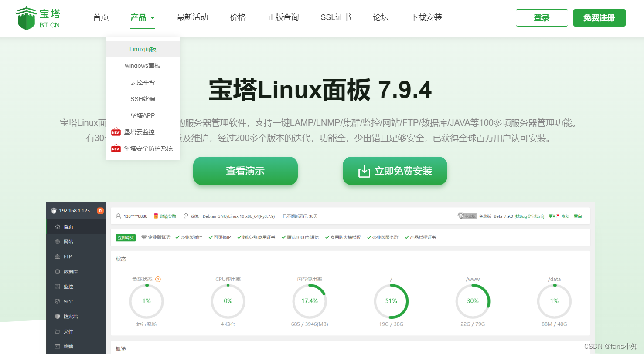Click the home icon beside 首页 in sidebar
Viewport: 644px width, 354px height.
(58, 227)
